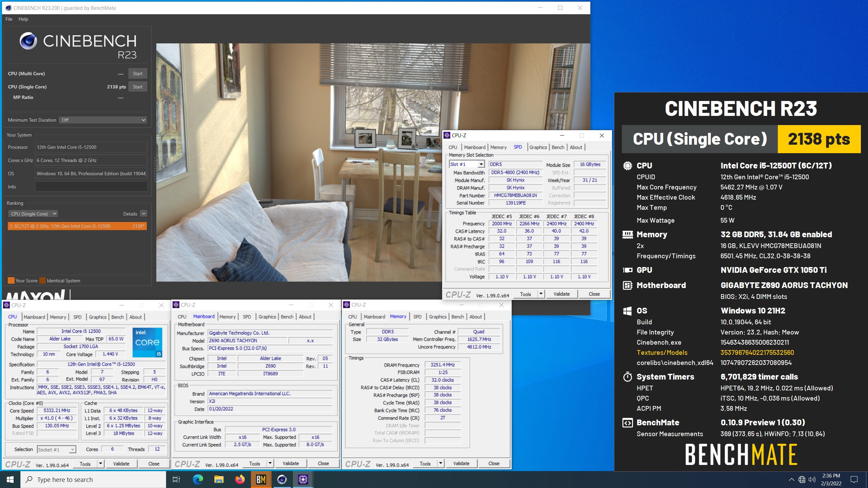Click Intel Core i5 logo badge
The width and height of the screenshot is (868, 488).
point(147,342)
